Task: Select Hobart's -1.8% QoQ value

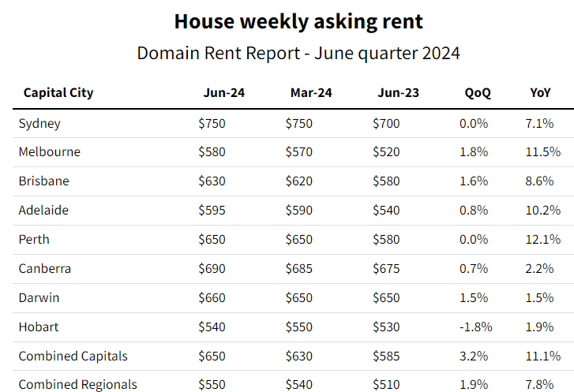Action: (476, 327)
